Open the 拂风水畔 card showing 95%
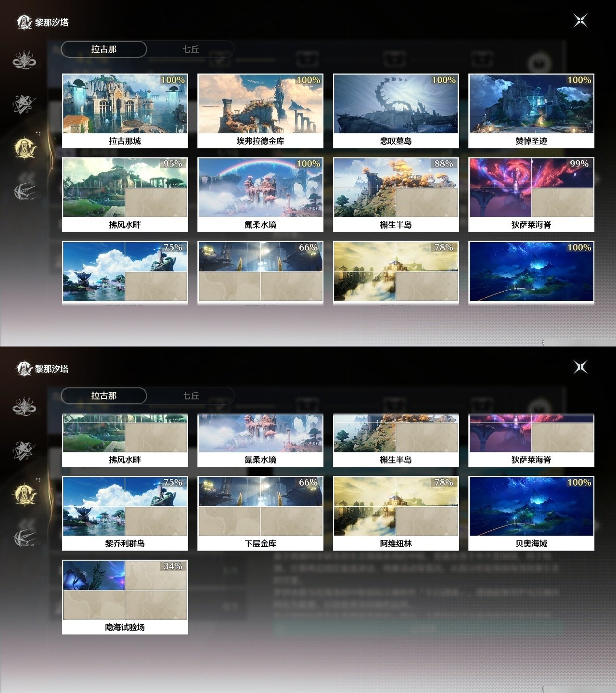 (x=125, y=194)
